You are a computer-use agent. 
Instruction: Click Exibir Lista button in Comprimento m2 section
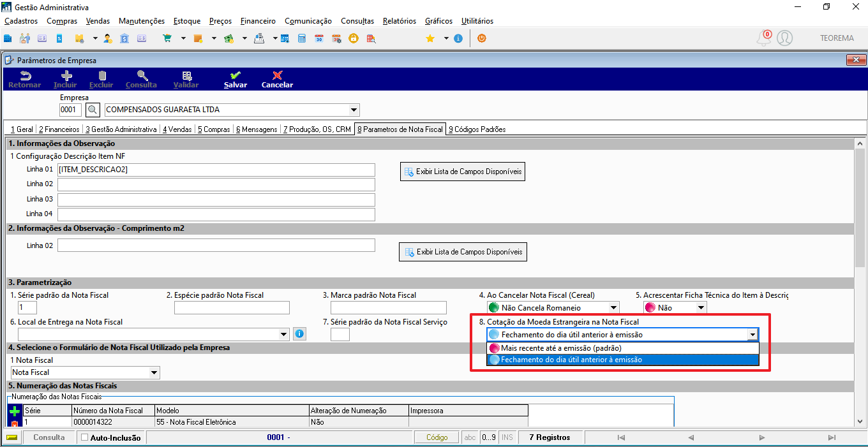coord(463,252)
